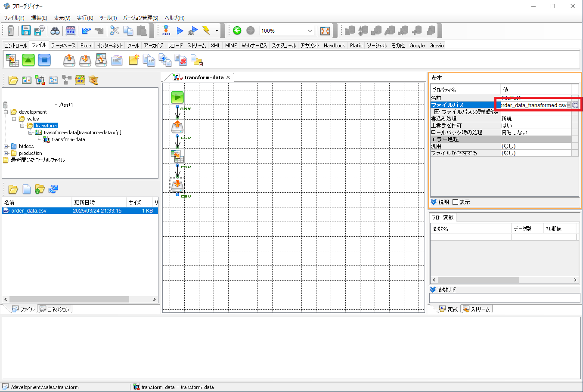Click the browse button beside file path
The height and width of the screenshot is (392, 583).
click(x=569, y=105)
